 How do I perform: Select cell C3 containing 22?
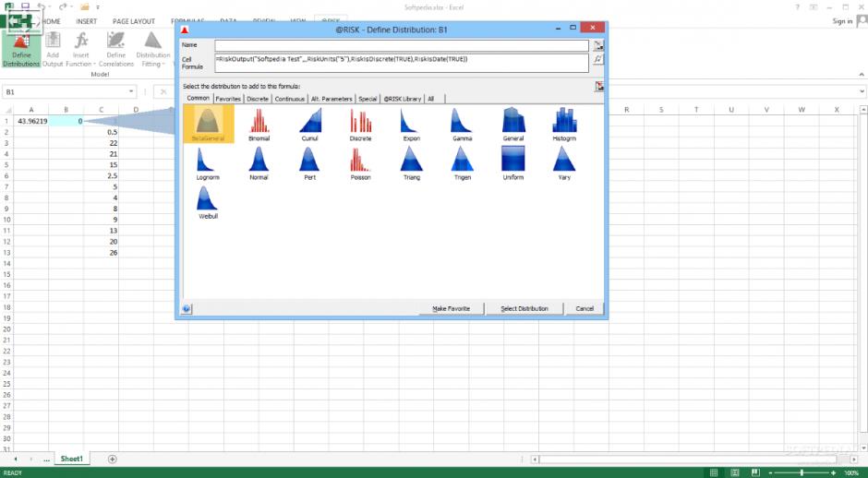click(102, 143)
